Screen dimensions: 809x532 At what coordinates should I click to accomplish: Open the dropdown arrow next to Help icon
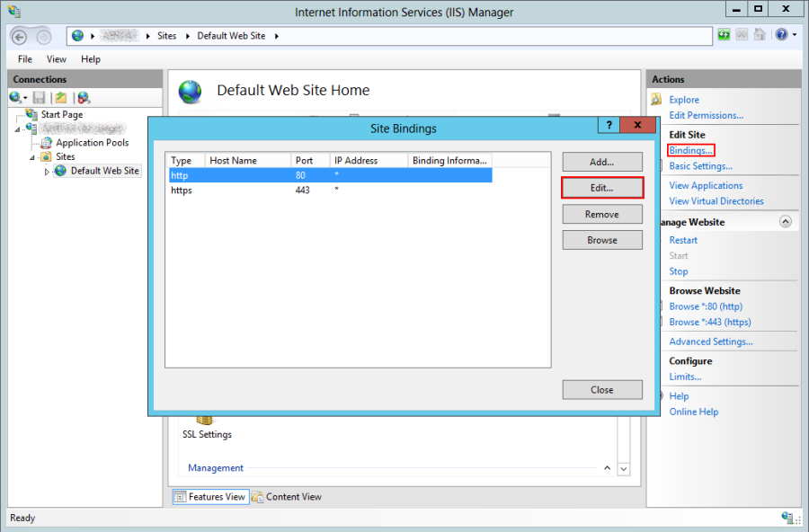795,34
